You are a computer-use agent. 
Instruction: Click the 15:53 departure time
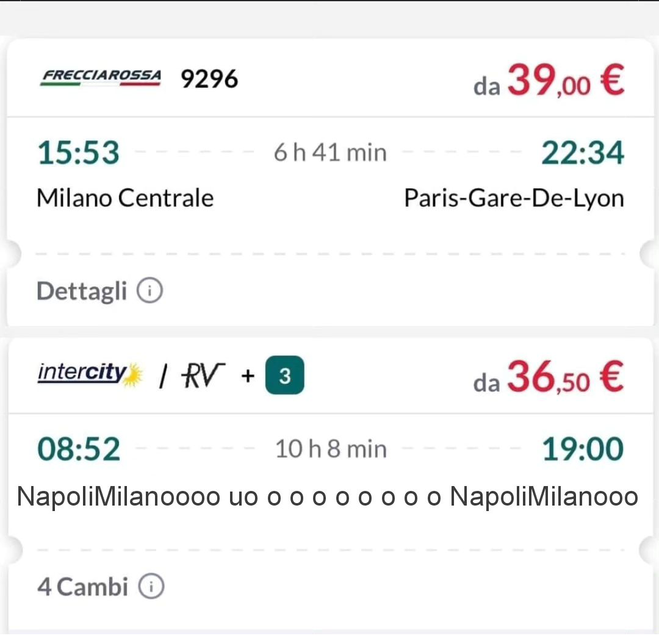click(x=79, y=152)
